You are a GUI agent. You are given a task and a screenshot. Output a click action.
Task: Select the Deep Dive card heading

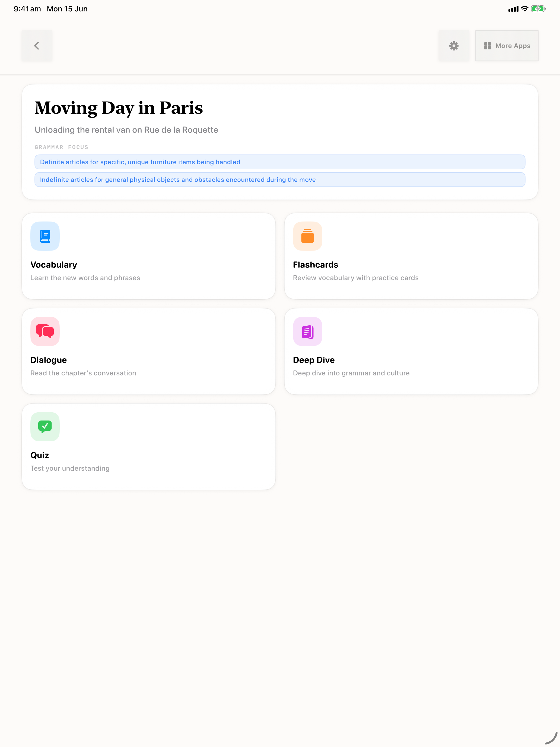click(314, 360)
